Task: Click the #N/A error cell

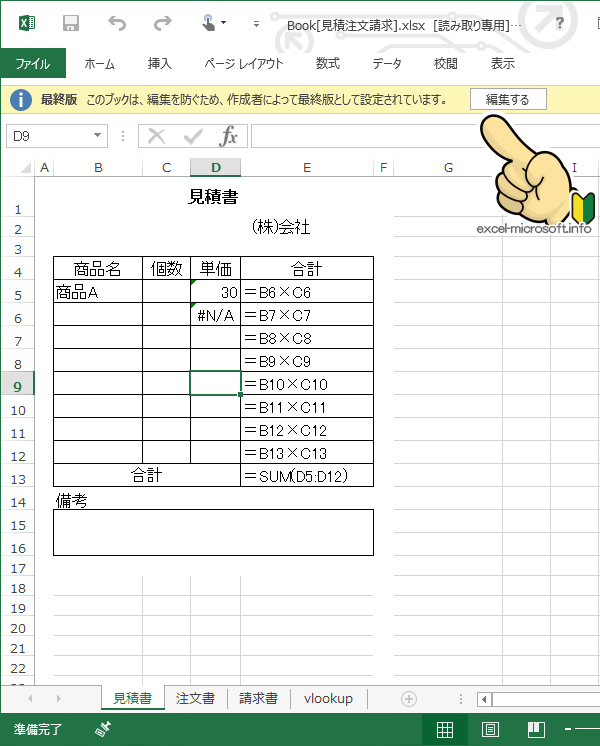Action: coord(216,315)
